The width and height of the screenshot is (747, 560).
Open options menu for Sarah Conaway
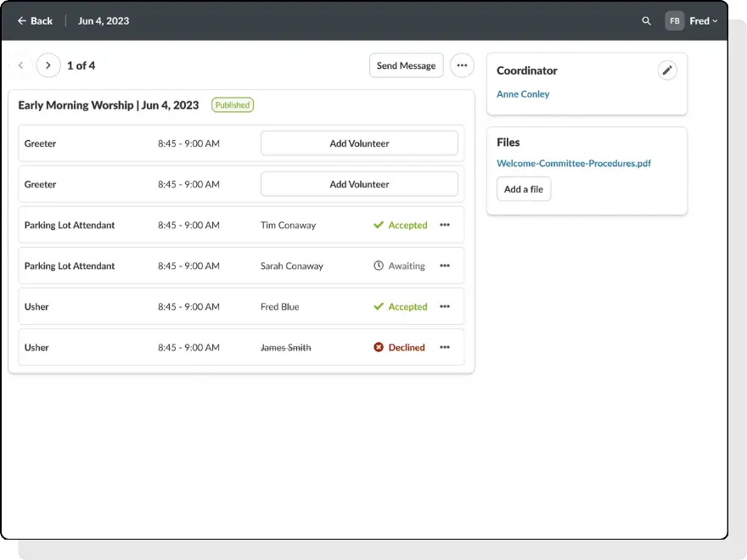[x=445, y=266]
